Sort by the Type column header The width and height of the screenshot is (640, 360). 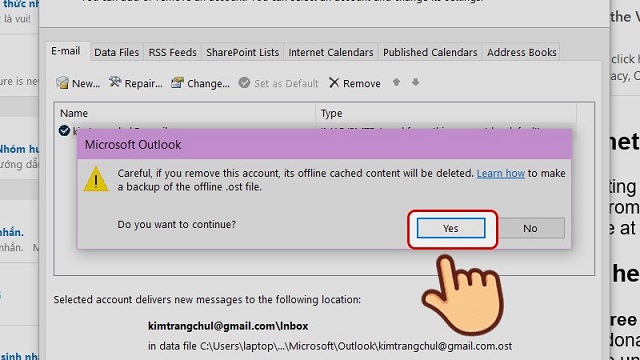pyautogui.click(x=446, y=113)
